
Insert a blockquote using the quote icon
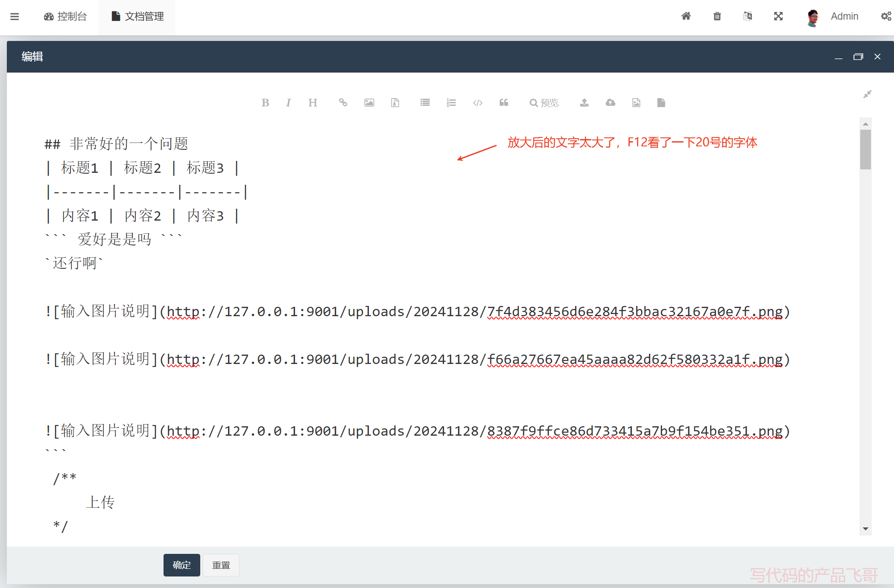504,102
